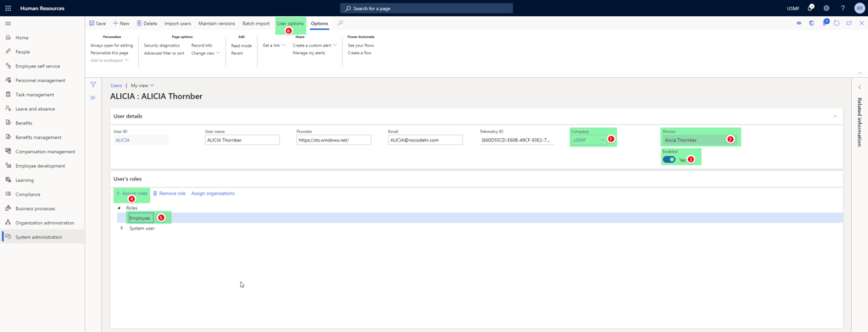Open Employee development module
Screen dimensions: 868x332
coord(40,166)
